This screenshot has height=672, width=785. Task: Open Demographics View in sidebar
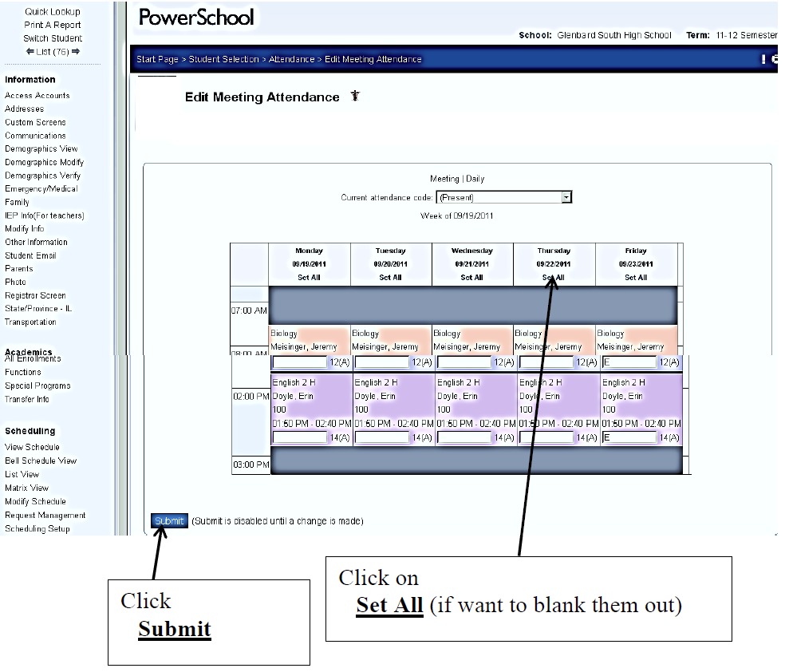click(x=41, y=148)
